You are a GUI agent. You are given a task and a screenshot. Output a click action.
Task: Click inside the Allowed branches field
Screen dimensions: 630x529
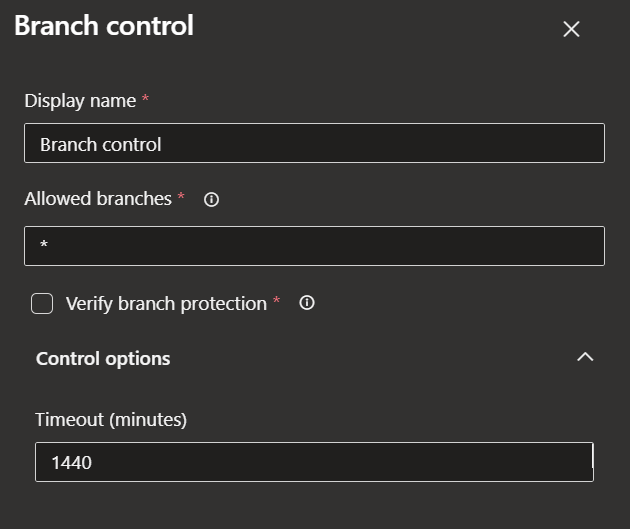(x=314, y=246)
